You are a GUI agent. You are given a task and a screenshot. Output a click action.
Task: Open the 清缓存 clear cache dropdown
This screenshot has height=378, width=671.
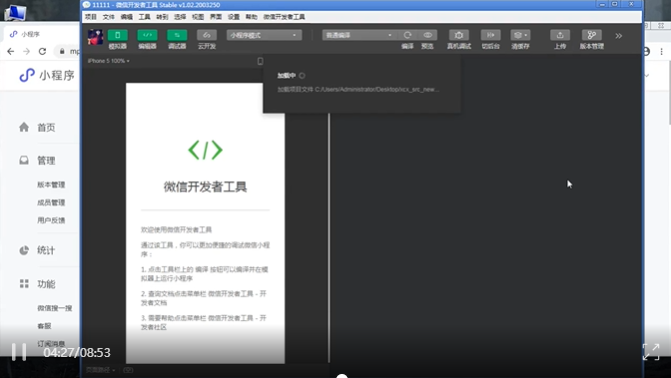[520, 35]
